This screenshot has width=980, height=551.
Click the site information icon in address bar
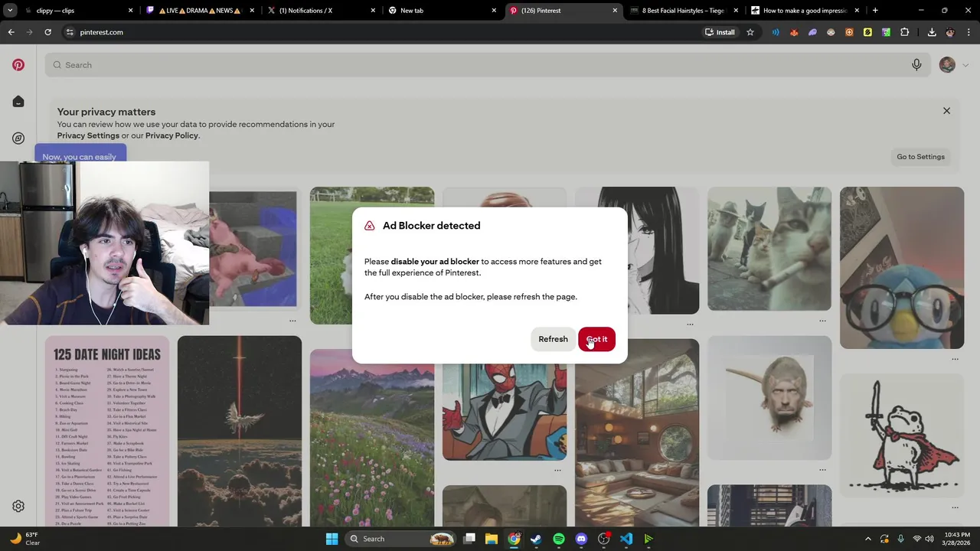click(x=70, y=32)
